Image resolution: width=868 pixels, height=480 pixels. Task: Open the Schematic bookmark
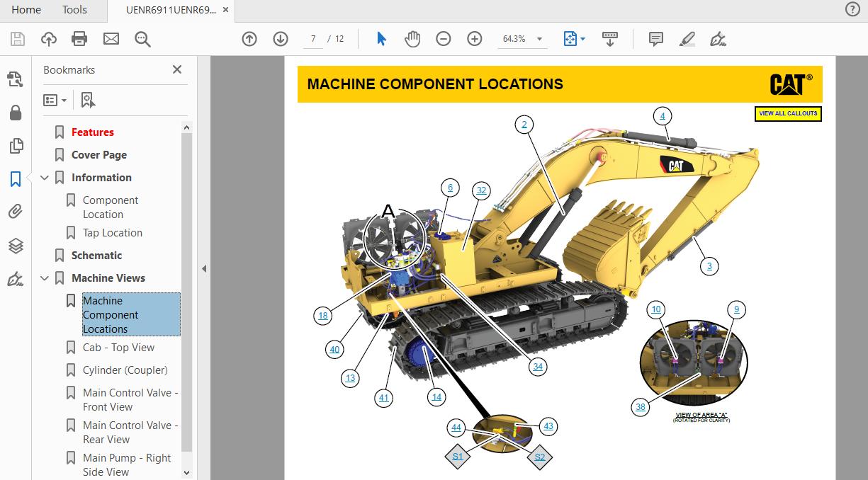pos(96,256)
